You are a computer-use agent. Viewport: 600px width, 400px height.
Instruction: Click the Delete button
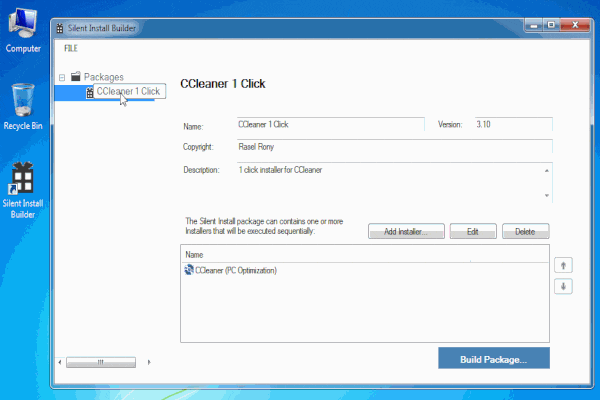525,231
